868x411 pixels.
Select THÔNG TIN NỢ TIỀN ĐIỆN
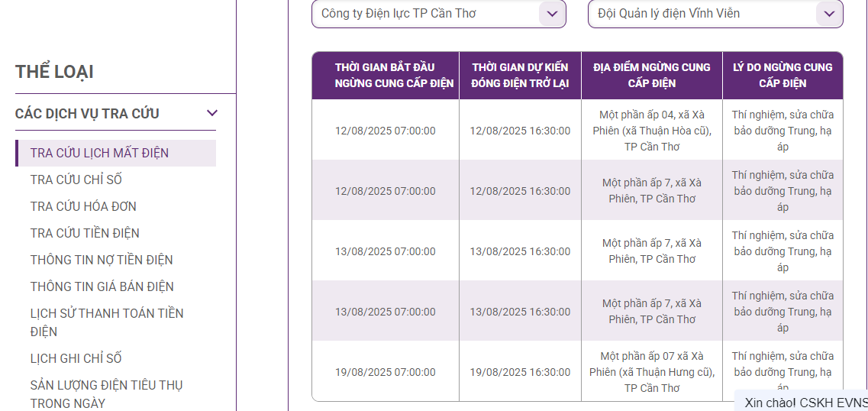point(102,260)
